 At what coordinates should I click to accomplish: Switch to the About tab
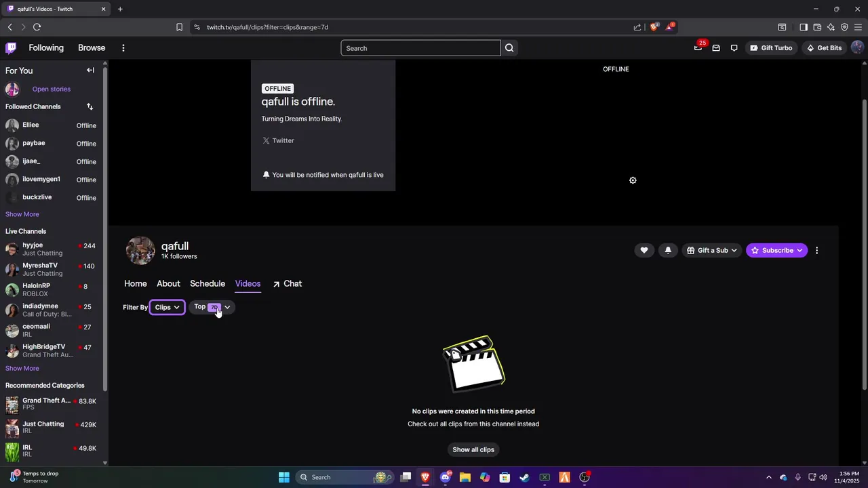pyautogui.click(x=168, y=284)
